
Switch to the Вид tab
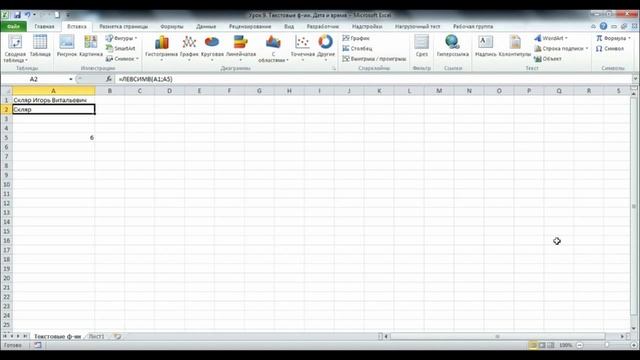coord(289,26)
